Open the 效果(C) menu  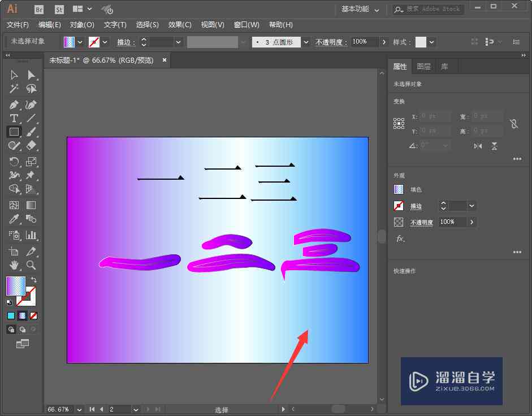(x=180, y=25)
